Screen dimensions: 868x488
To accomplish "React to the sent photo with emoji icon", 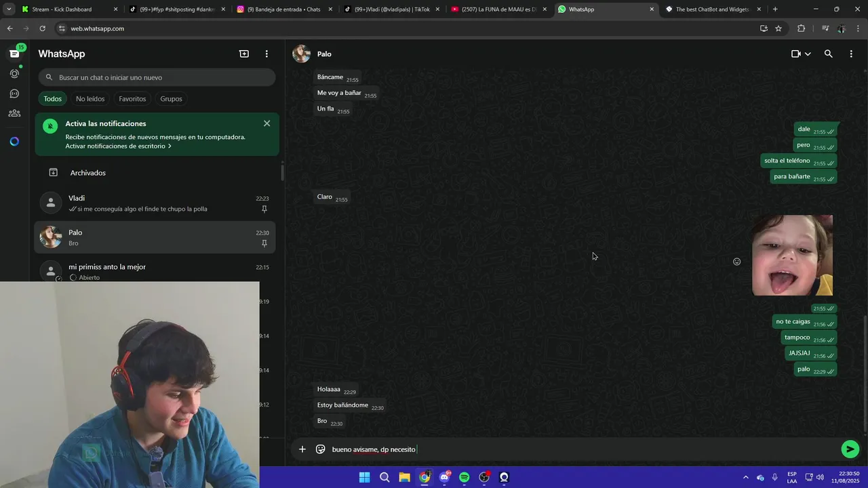I will [737, 262].
